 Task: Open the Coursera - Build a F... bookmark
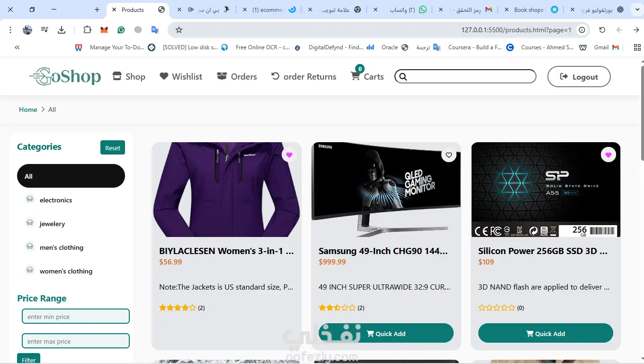(x=481, y=47)
